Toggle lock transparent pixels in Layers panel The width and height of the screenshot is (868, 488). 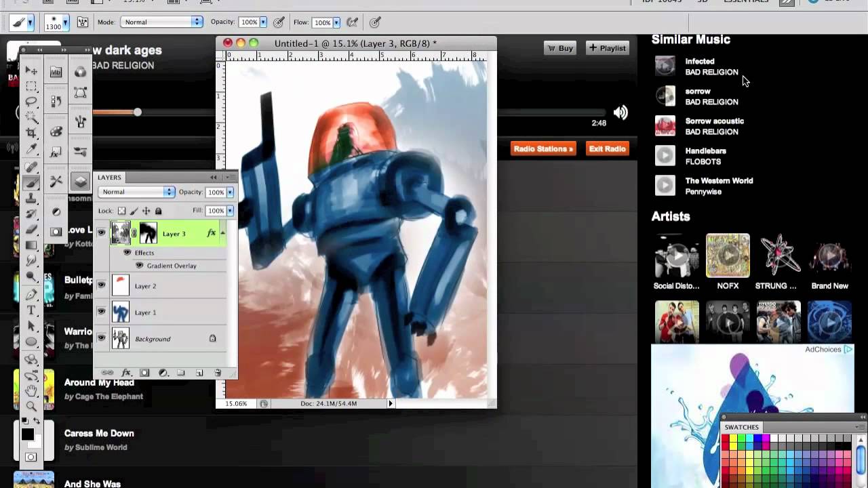tap(122, 211)
